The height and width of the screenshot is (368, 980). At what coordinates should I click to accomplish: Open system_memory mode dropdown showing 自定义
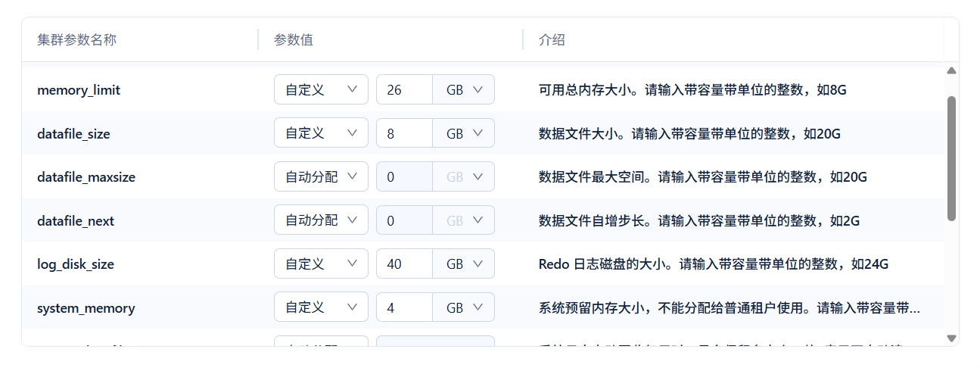click(x=321, y=307)
